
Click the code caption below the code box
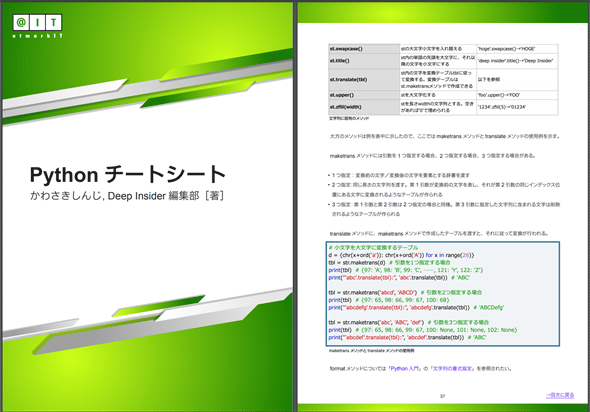pos(371,351)
